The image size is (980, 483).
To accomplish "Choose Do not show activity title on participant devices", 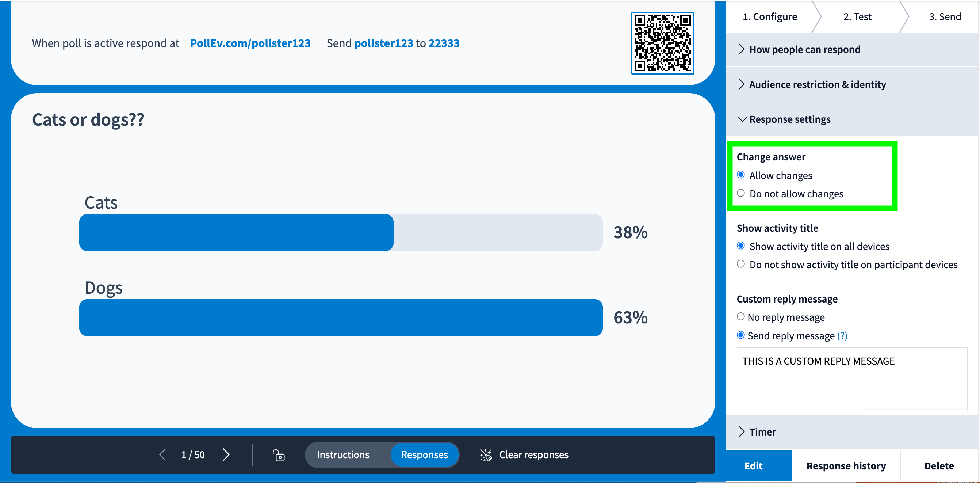I will click(x=741, y=264).
